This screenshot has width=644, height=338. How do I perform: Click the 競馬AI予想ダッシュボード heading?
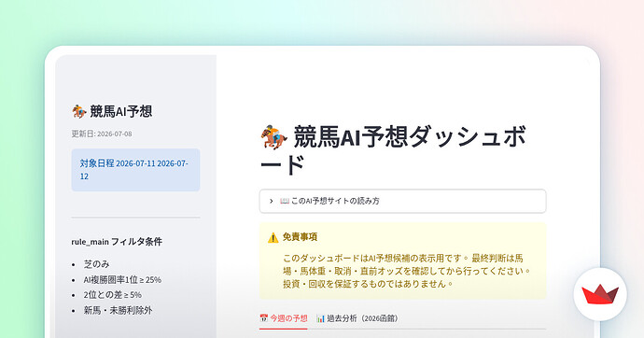(x=393, y=150)
